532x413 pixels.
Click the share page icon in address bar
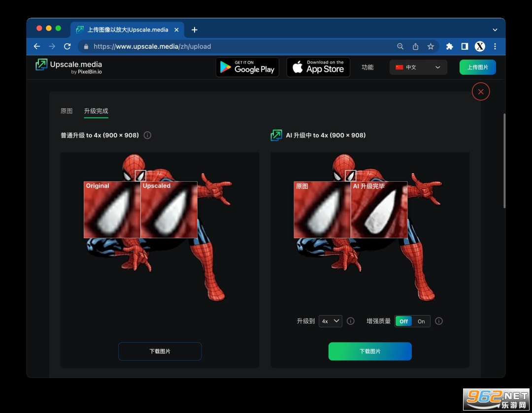click(416, 46)
